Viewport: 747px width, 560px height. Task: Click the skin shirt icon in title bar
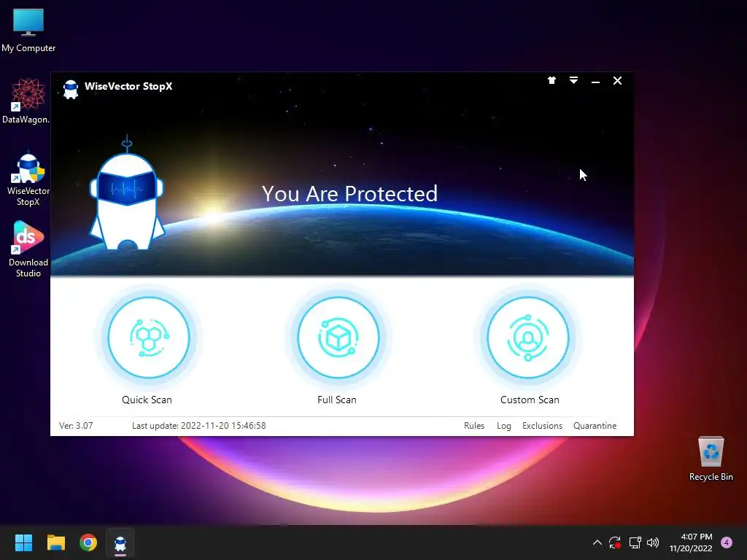click(x=551, y=80)
